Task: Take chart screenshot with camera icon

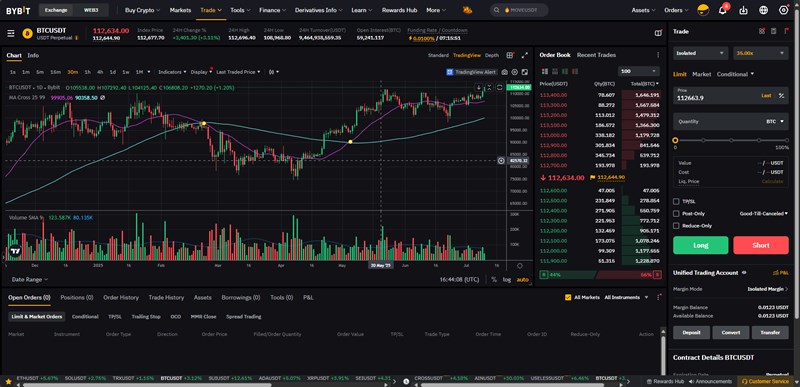Action: [505, 72]
